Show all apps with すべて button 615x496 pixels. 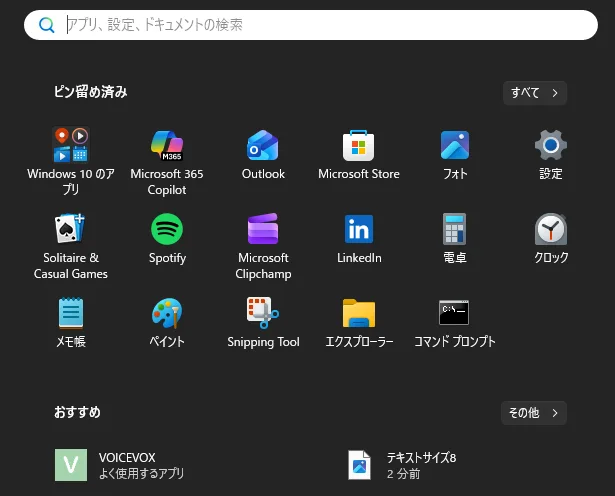click(535, 93)
